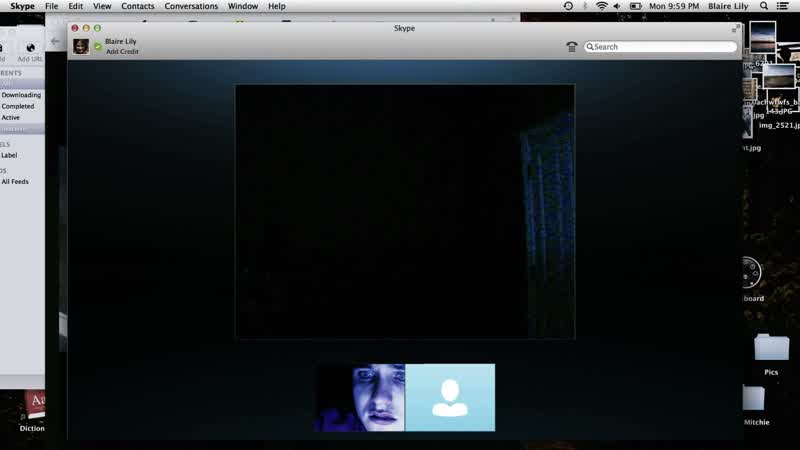Click the volume speaker icon in menu bar
Screen dimensions: 800x450
tap(617, 6)
